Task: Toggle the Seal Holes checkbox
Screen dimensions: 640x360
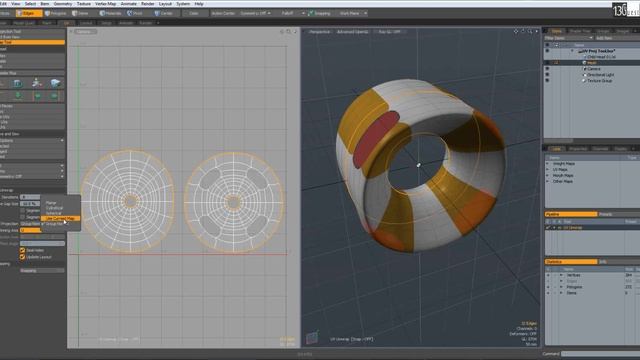Action: (22, 251)
